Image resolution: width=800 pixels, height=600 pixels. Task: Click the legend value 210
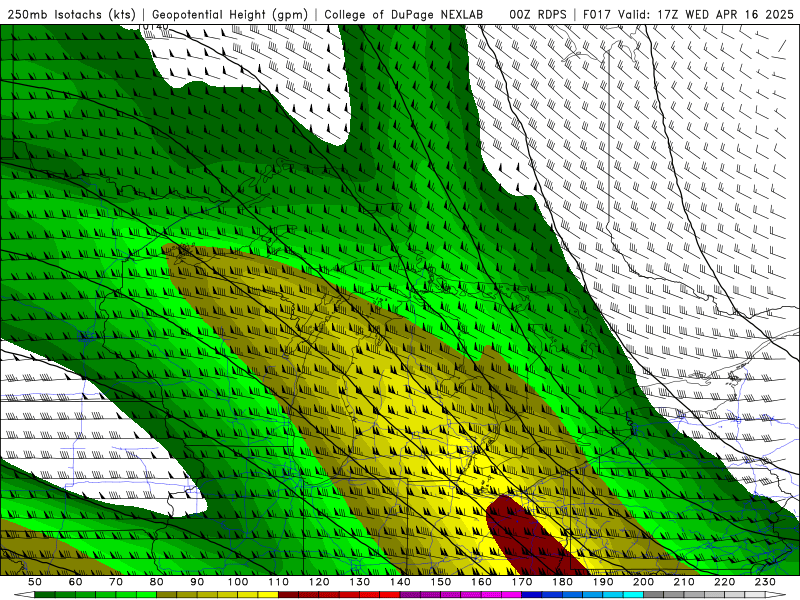click(x=684, y=582)
